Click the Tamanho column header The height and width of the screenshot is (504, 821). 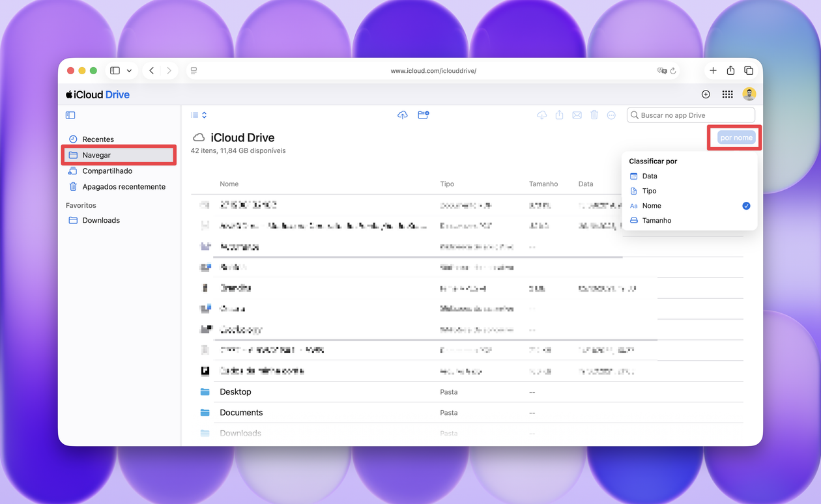click(x=543, y=184)
